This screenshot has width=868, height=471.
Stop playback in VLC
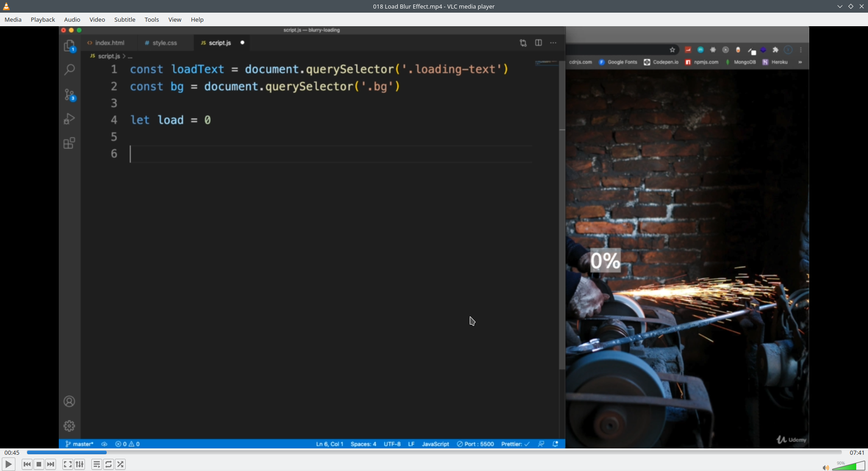(39, 464)
